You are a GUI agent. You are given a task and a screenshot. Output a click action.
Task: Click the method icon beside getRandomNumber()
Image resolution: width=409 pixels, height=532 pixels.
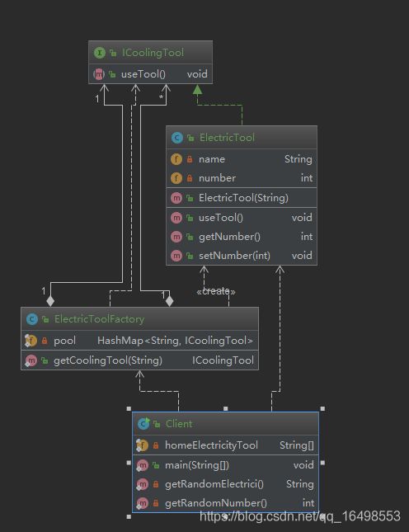coord(142,503)
